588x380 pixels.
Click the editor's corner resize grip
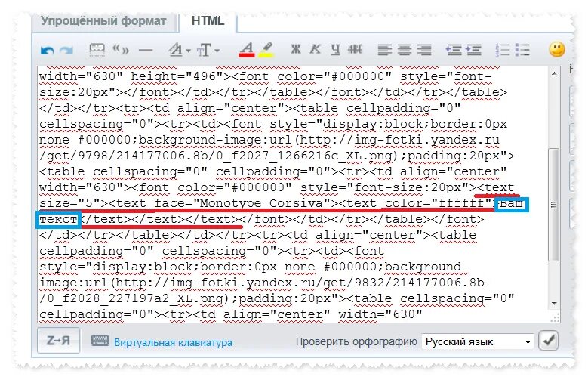(x=555, y=318)
